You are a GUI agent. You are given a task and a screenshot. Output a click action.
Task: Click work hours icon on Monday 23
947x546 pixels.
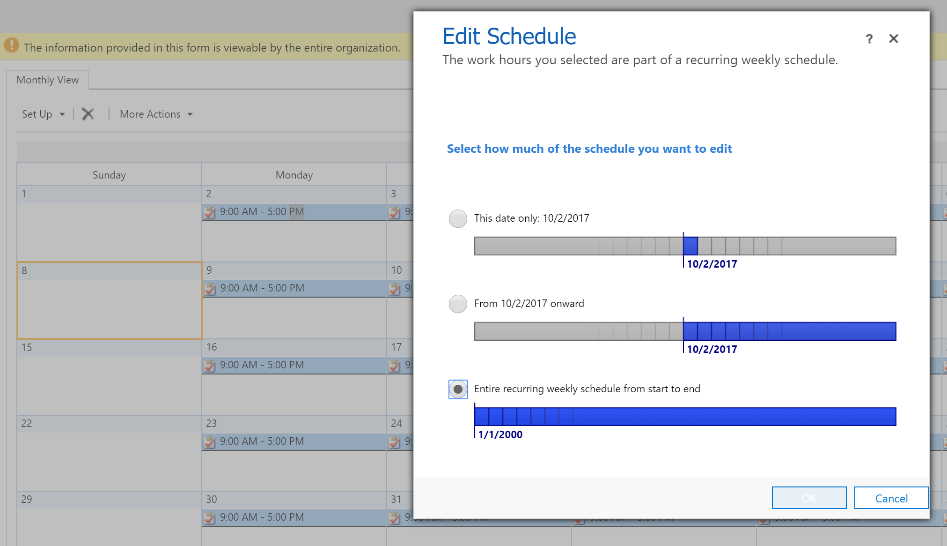click(210, 441)
